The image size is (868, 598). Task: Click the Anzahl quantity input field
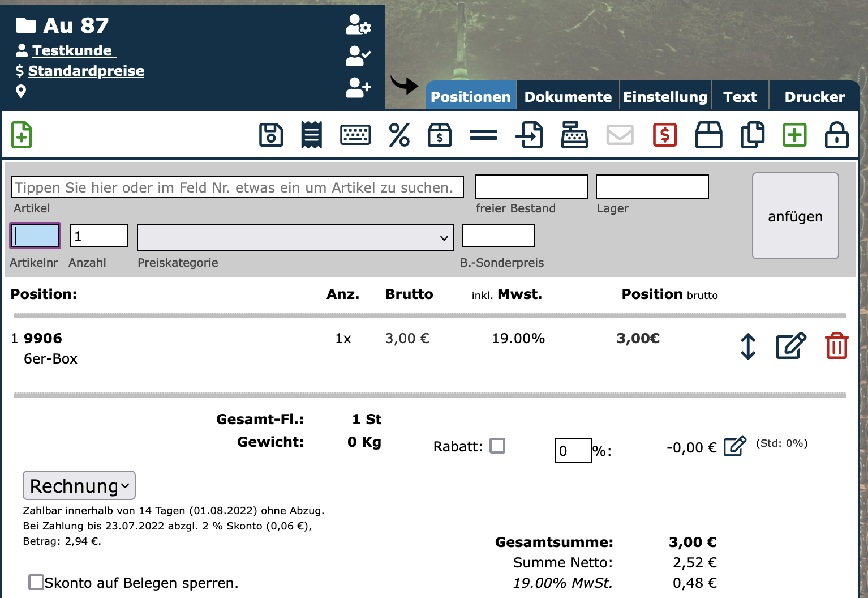[99, 236]
